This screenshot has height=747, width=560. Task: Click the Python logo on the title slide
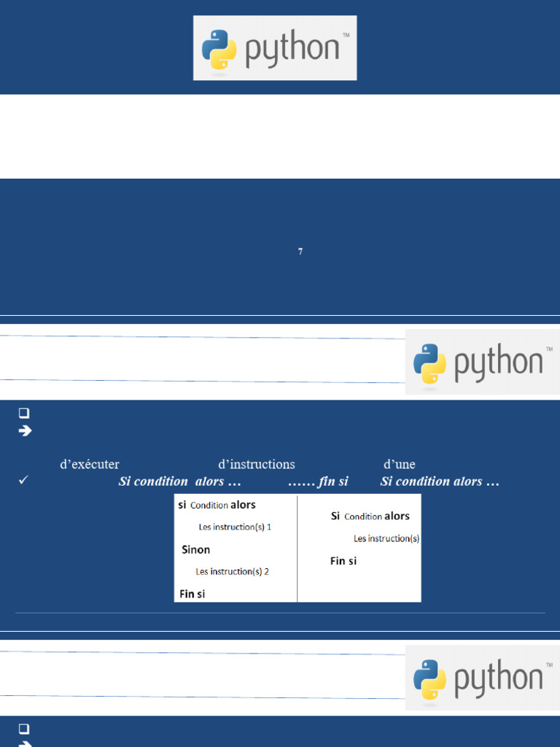275,47
